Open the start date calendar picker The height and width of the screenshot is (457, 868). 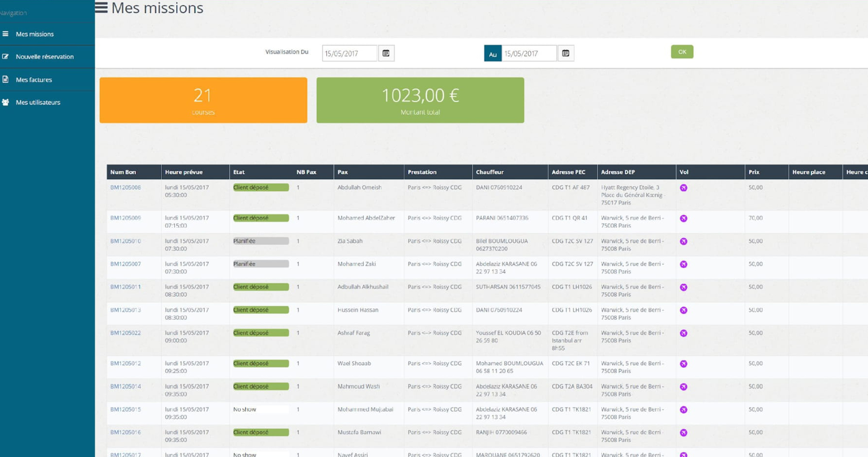pyautogui.click(x=386, y=53)
